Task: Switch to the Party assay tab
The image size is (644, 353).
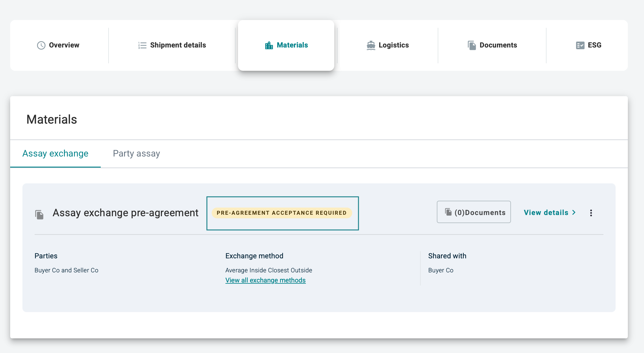Action: click(136, 154)
